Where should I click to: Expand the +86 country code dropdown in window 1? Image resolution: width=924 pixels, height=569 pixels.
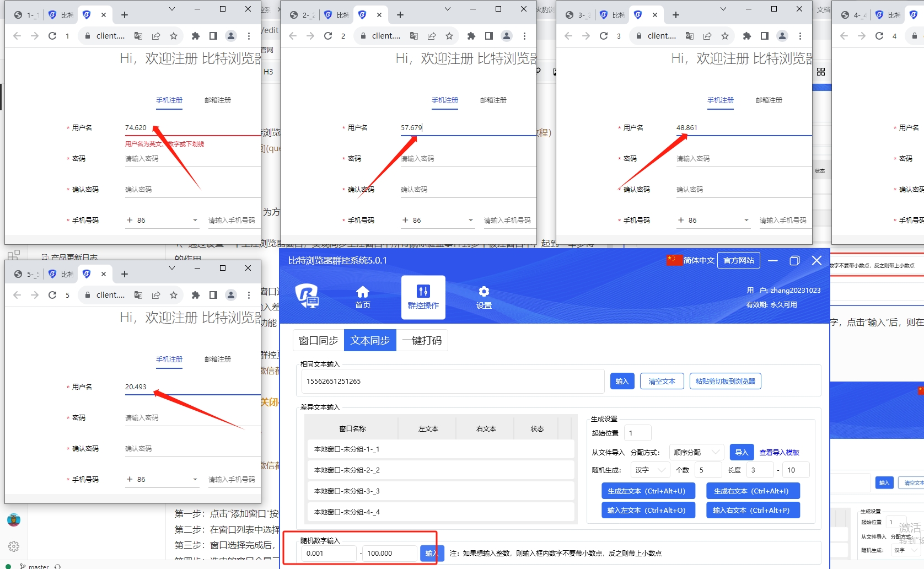(x=162, y=220)
